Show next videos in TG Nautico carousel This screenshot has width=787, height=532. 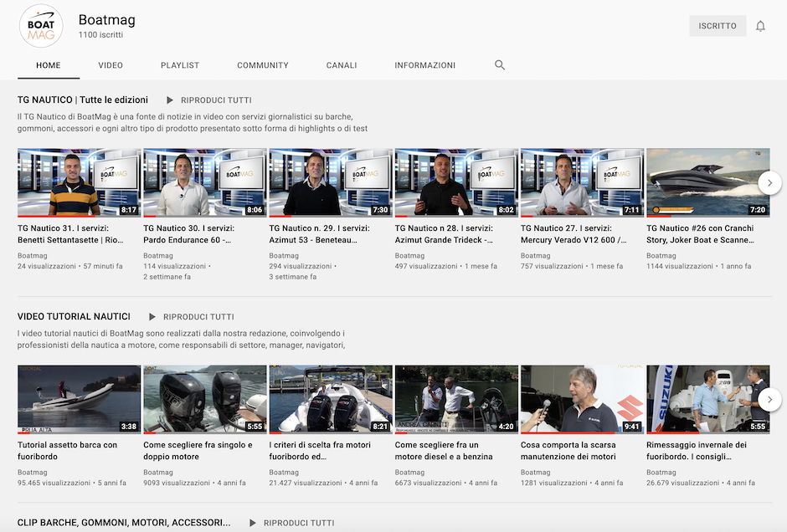coord(769,183)
